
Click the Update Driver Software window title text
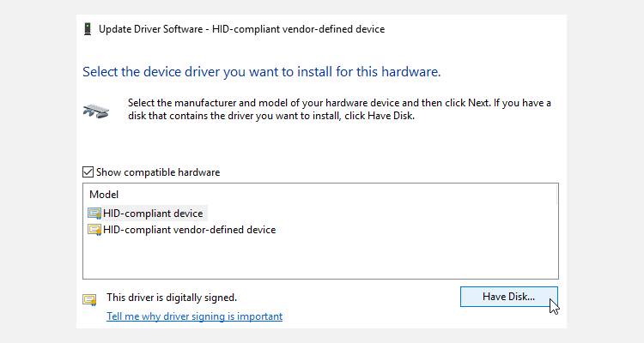pos(242,29)
